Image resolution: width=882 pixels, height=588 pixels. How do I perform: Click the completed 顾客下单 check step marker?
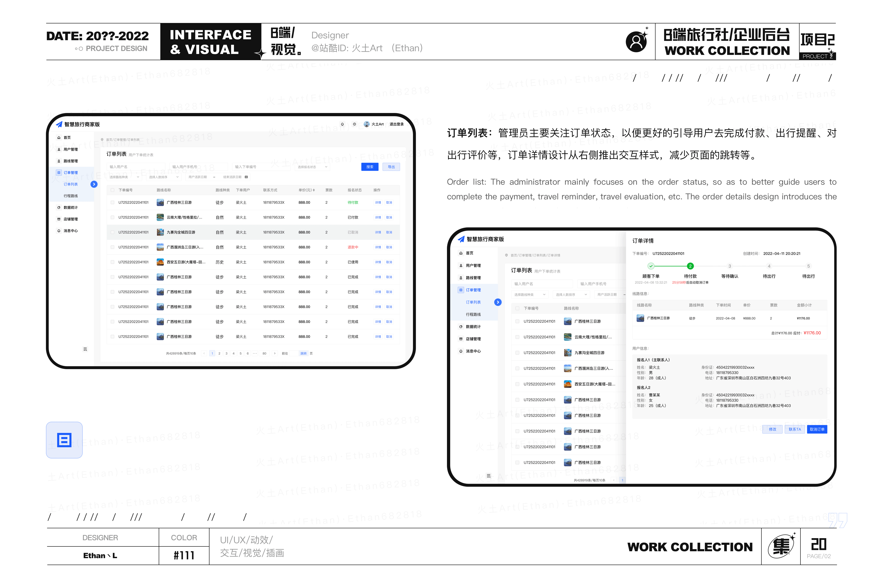click(651, 266)
